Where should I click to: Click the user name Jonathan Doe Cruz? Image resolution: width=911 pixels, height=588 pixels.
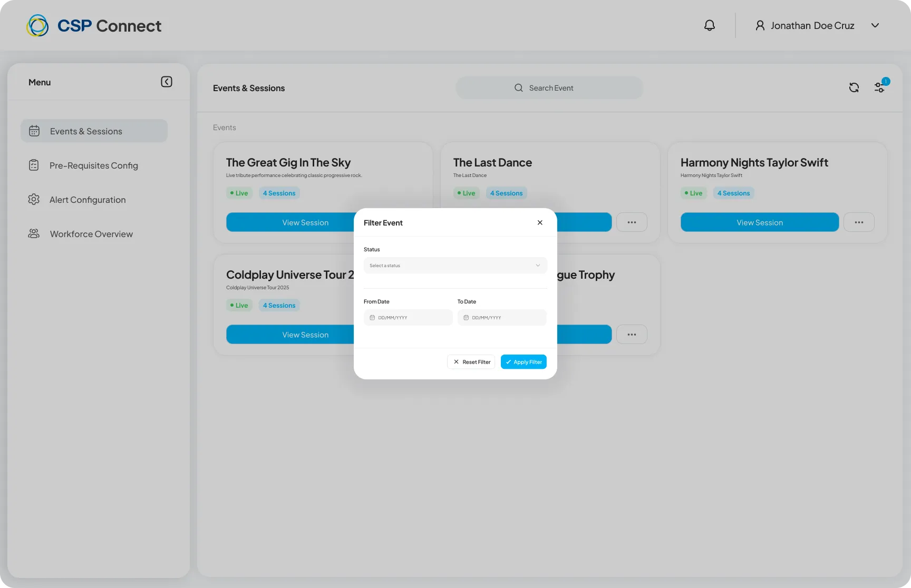click(812, 25)
